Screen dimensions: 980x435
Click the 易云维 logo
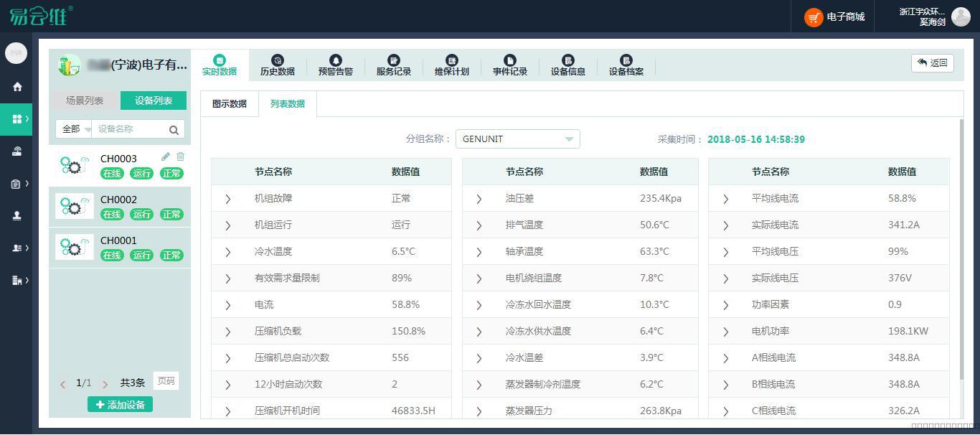point(40,16)
